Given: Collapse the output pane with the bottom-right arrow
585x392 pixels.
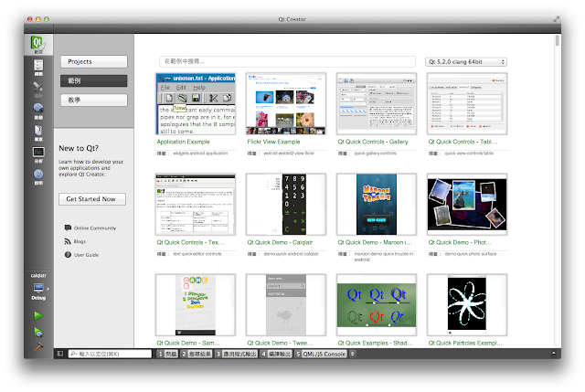Looking at the screenshot, I should click(x=554, y=354).
